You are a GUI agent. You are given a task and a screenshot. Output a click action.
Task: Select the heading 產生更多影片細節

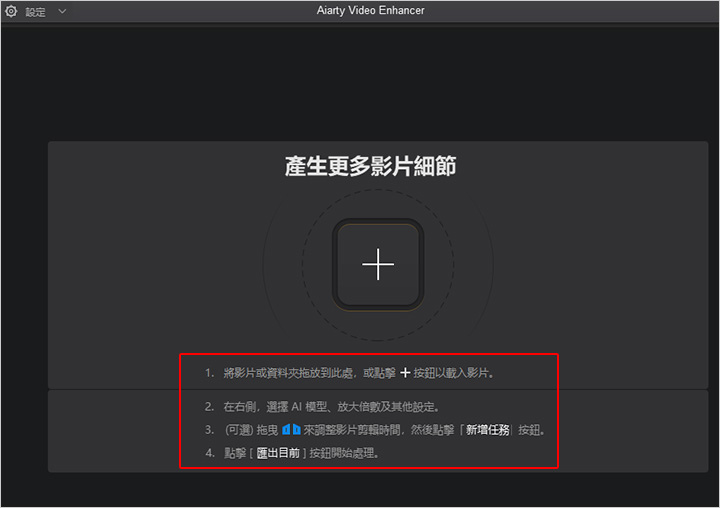coord(371,166)
